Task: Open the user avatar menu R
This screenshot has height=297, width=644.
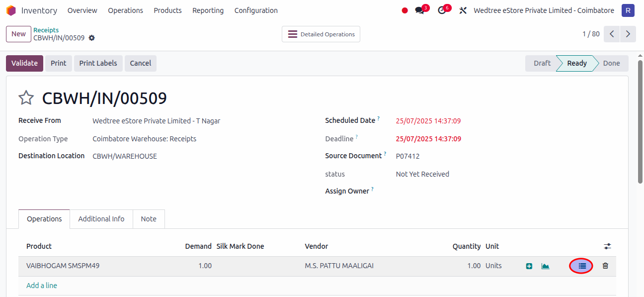Action: click(x=628, y=10)
